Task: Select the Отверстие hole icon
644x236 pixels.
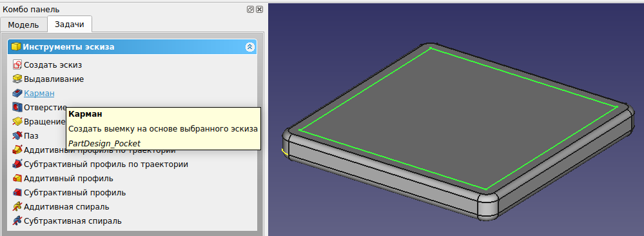Action: tap(17, 107)
